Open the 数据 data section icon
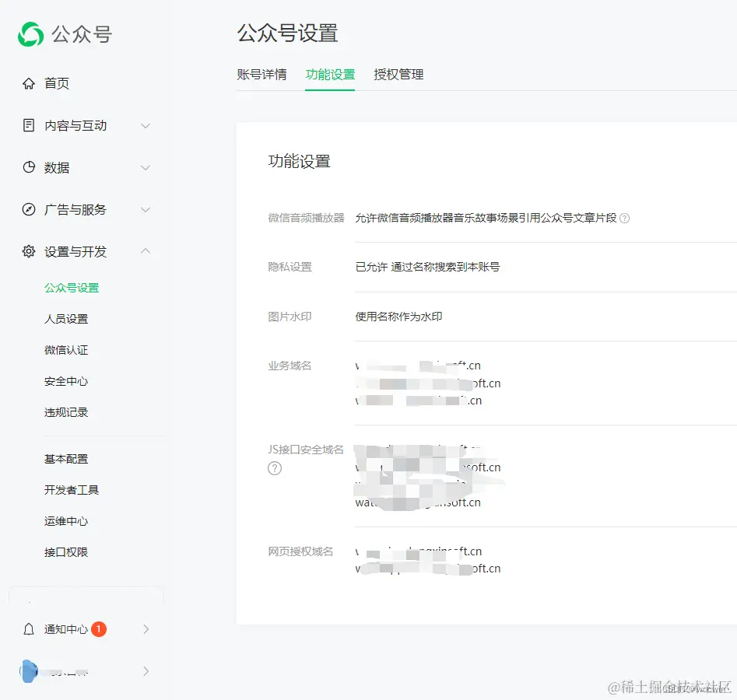The height and width of the screenshot is (700, 737). point(28,167)
